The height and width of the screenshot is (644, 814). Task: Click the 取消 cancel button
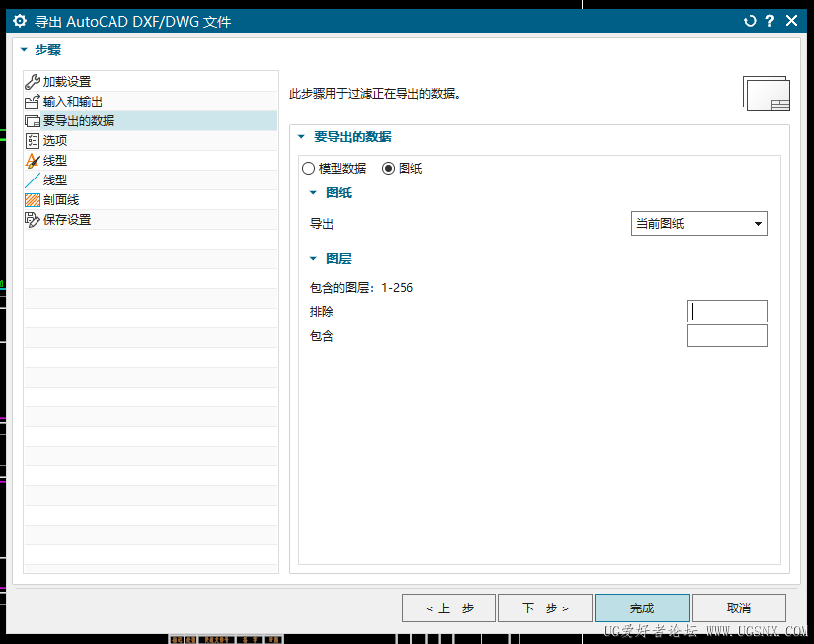(x=739, y=608)
